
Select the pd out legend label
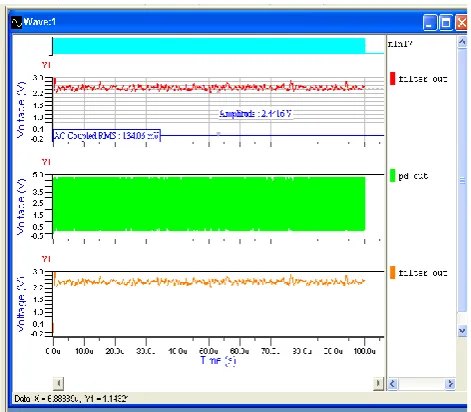pos(413,176)
